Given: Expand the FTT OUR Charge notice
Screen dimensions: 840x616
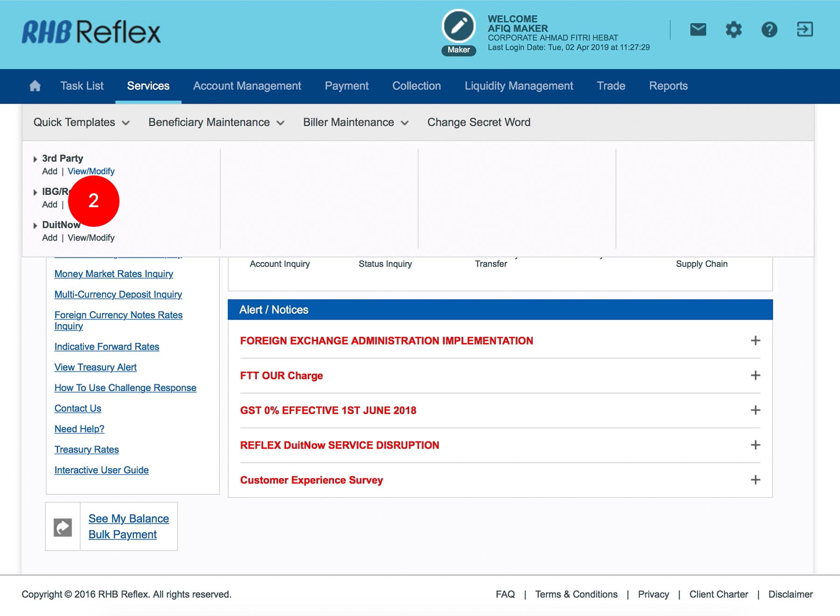Looking at the screenshot, I should click(x=755, y=376).
